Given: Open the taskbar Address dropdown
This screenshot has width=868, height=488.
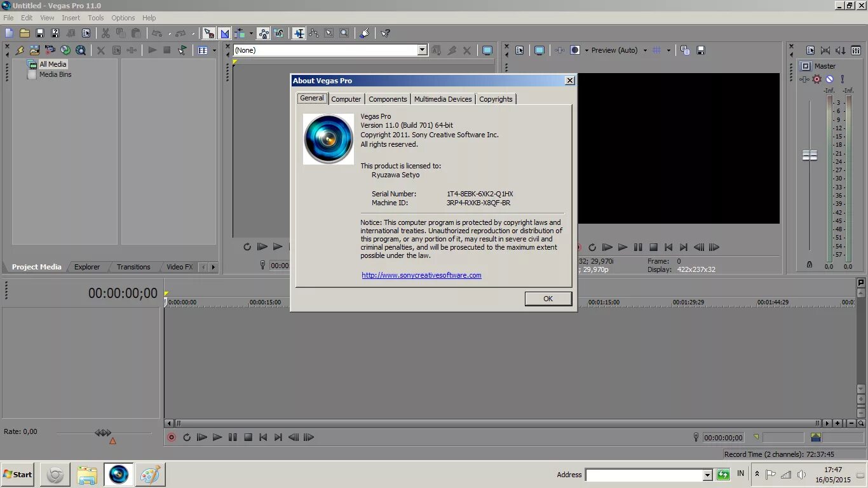Looking at the screenshot, I should 707,475.
